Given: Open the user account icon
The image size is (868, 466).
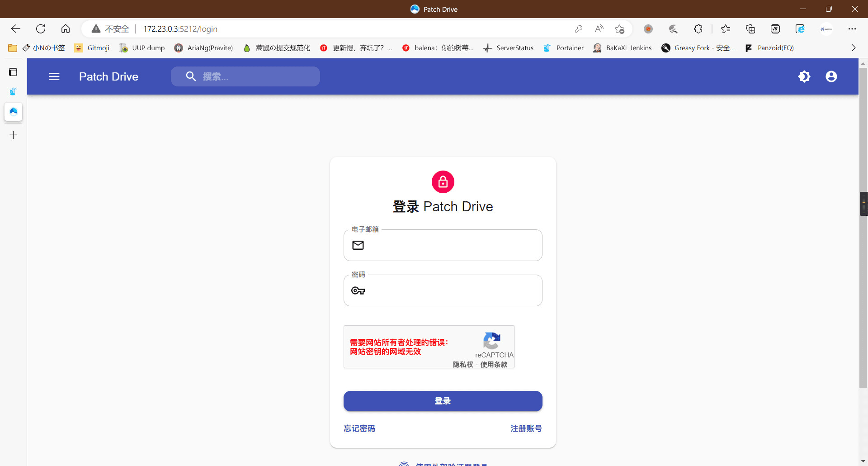Looking at the screenshot, I should 831,76.
